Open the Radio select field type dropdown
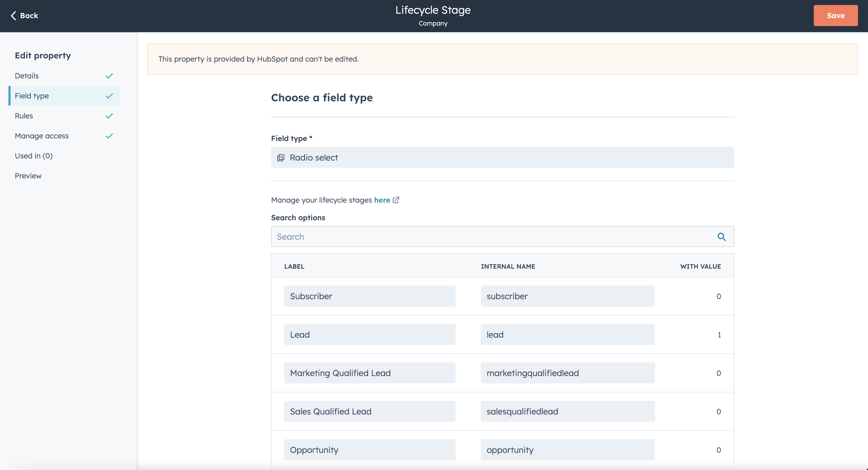 (502, 158)
